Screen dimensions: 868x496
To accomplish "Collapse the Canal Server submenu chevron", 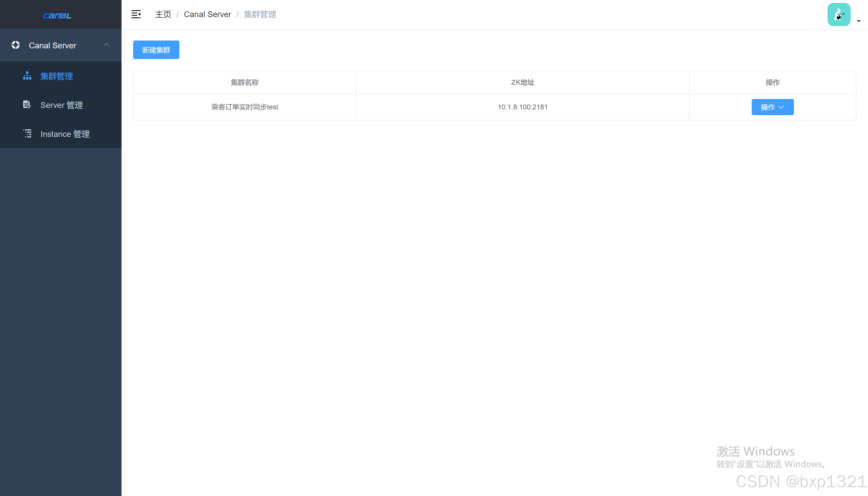I will 106,45.
